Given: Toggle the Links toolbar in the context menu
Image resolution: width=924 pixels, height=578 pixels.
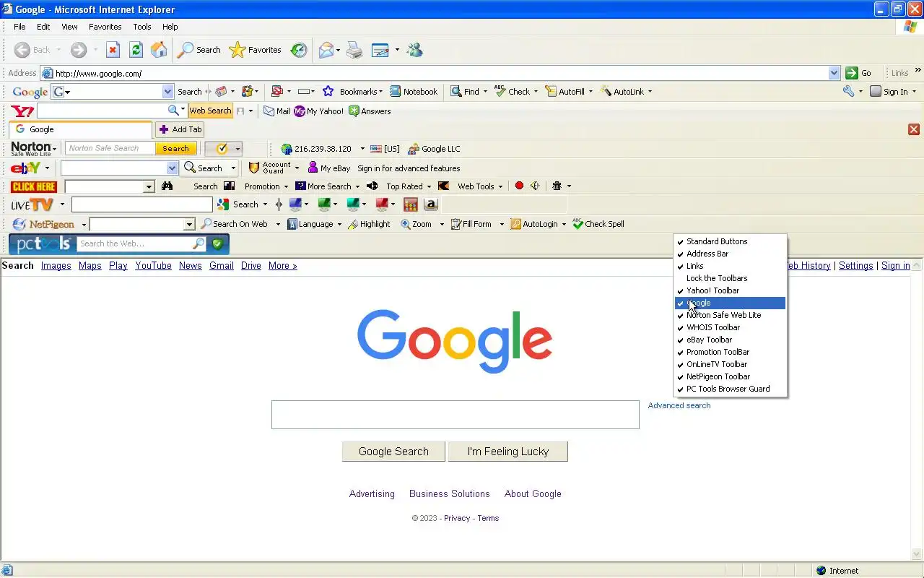Looking at the screenshot, I should (x=731, y=266).
